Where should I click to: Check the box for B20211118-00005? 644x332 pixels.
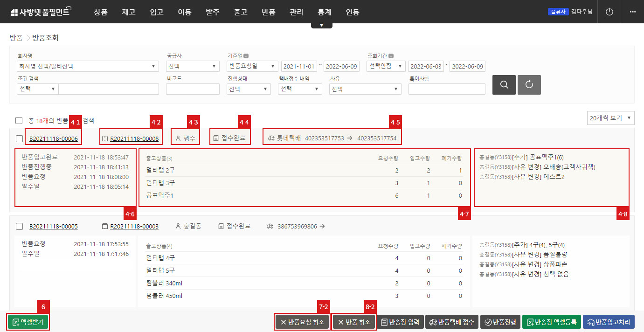tap(19, 227)
